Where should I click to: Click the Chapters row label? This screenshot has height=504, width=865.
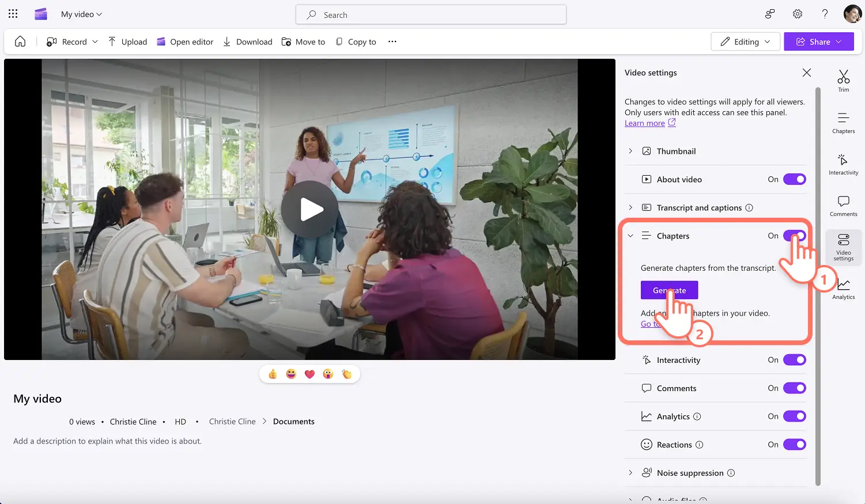673,236
